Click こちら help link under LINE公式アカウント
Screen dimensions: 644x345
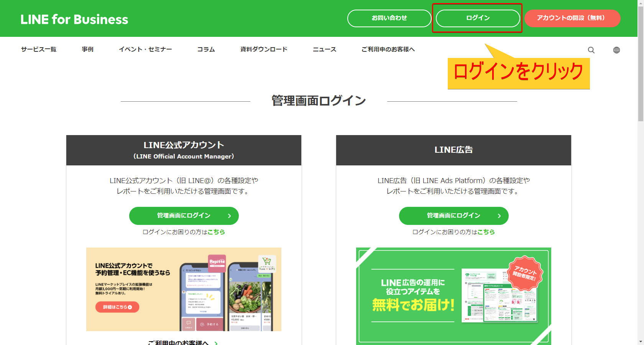pyautogui.click(x=216, y=232)
